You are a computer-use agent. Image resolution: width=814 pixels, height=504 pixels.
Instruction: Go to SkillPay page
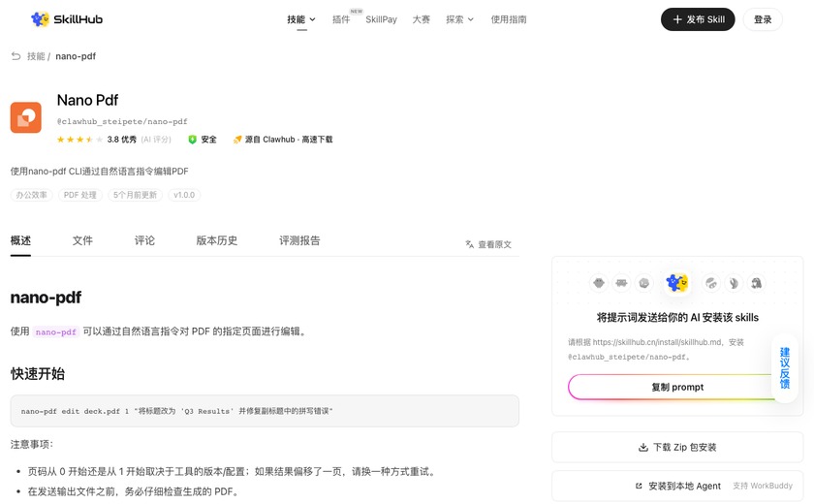point(381,19)
